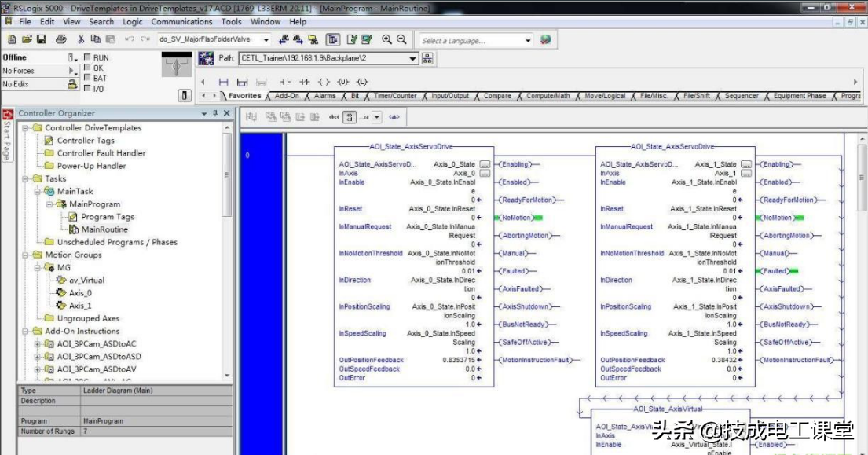Click the BAT status indicator box
Image resolution: width=868 pixels, height=455 pixels.
87,78
